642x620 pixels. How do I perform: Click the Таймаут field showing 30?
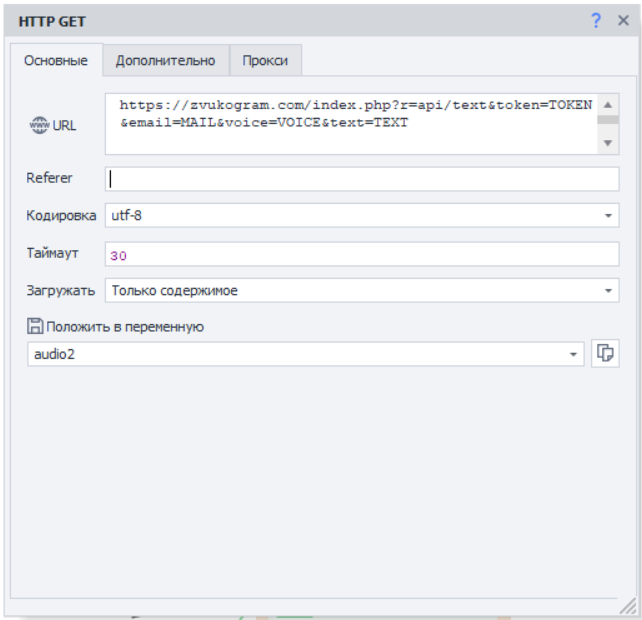click(362, 254)
